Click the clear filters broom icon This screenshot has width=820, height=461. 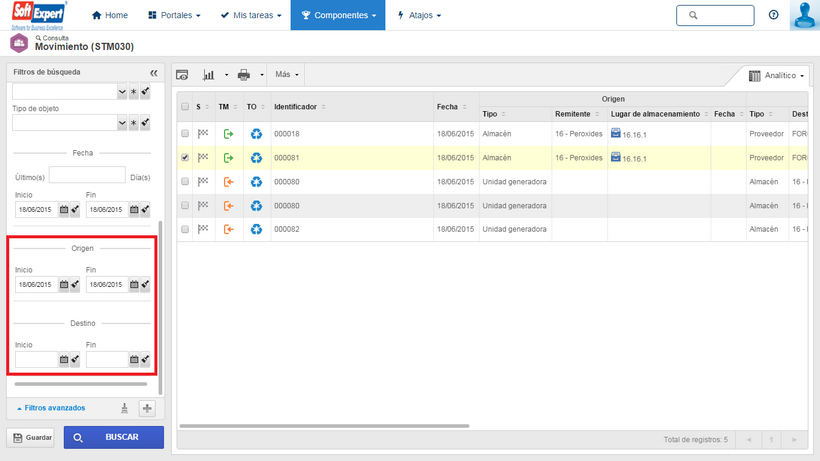124,408
